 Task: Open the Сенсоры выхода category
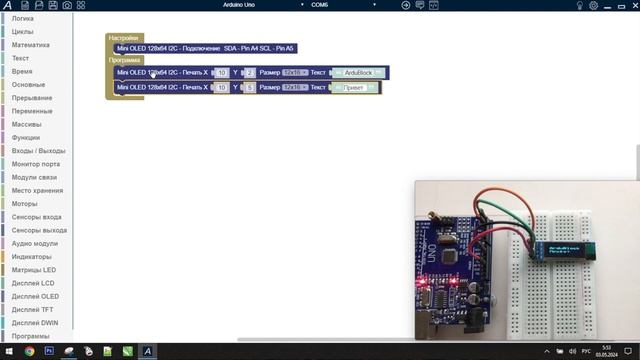click(39, 230)
